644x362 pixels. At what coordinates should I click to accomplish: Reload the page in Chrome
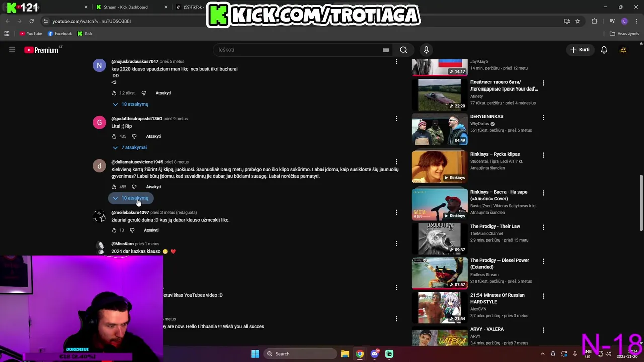(x=31, y=21)
